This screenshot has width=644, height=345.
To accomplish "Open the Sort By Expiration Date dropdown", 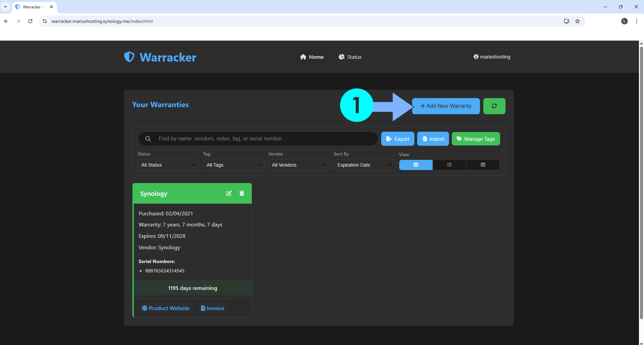I will pyautogui.click(x=364, y=165).
